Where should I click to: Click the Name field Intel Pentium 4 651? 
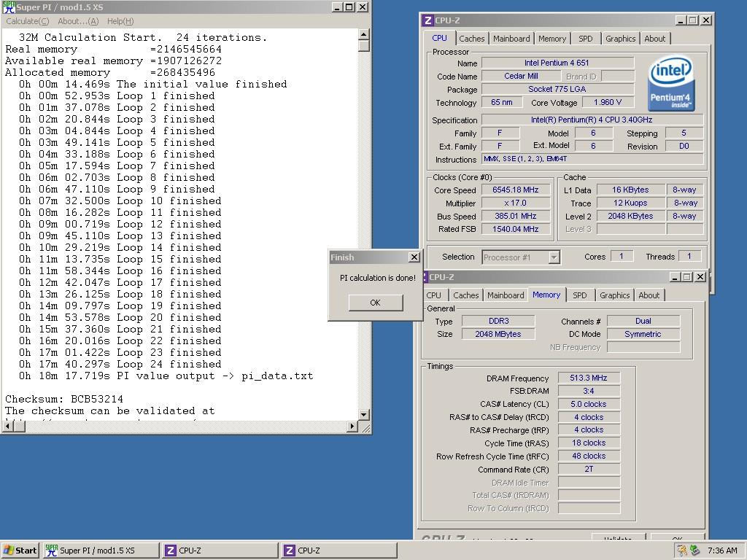tap(557, 63)
